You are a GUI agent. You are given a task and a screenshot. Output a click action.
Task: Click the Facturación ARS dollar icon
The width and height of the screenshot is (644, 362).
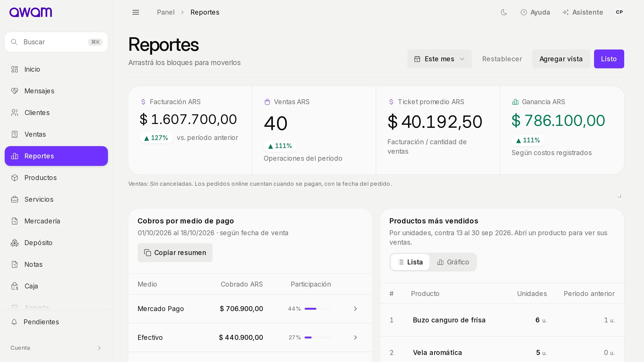[143, 102]
